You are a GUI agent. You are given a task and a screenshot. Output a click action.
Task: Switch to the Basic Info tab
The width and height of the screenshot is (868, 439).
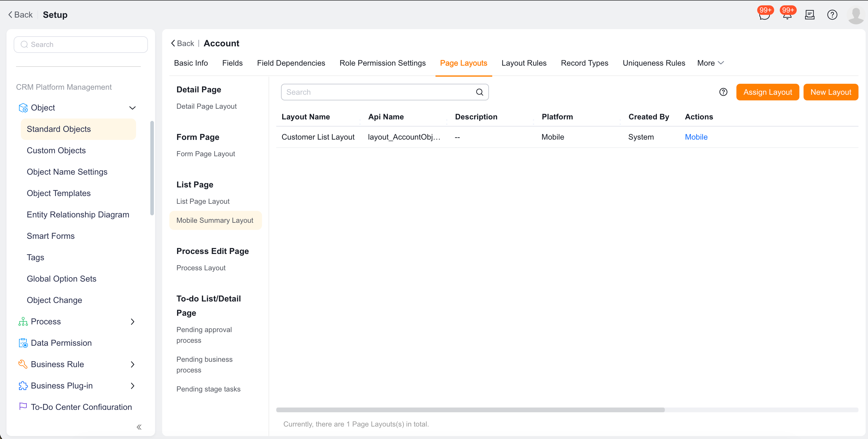[x=191, y=63]
